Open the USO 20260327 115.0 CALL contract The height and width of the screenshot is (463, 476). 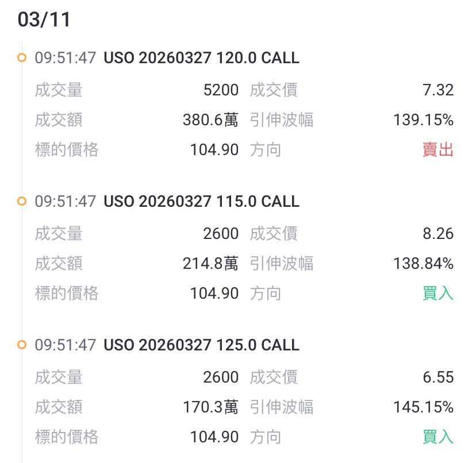click(x=201, y=202)
